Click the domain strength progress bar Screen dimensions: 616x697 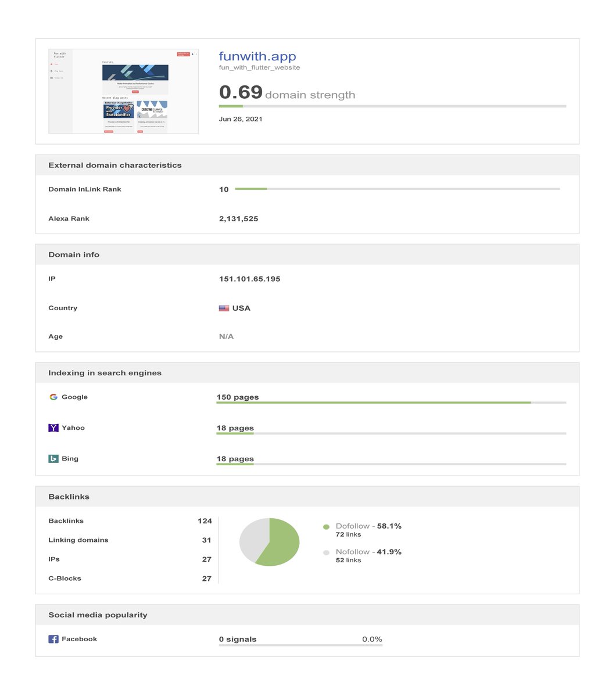point(392,106)
